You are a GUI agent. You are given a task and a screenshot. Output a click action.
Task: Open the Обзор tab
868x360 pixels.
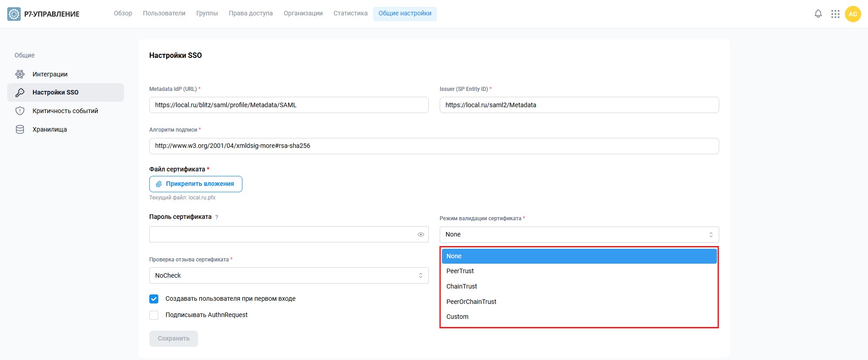click(x=123, y=14)
